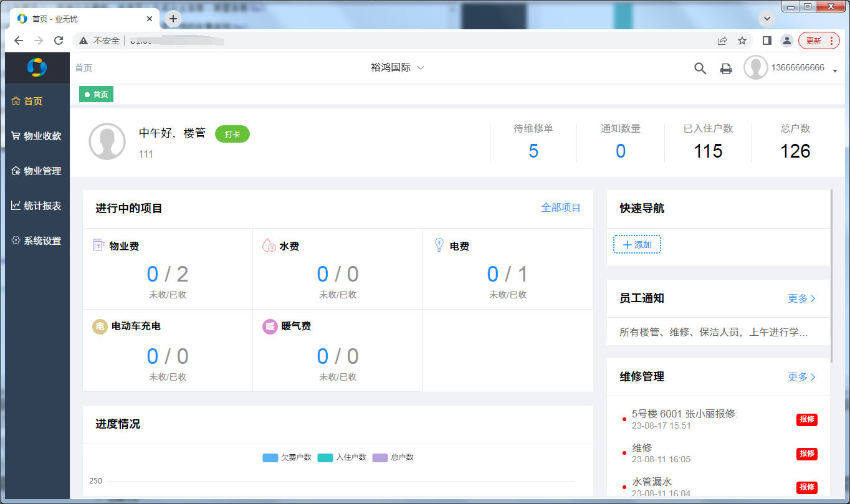Viewport: 850px width, 504px height.
Task: Click the printer icon in header
Action: (726, 69)
